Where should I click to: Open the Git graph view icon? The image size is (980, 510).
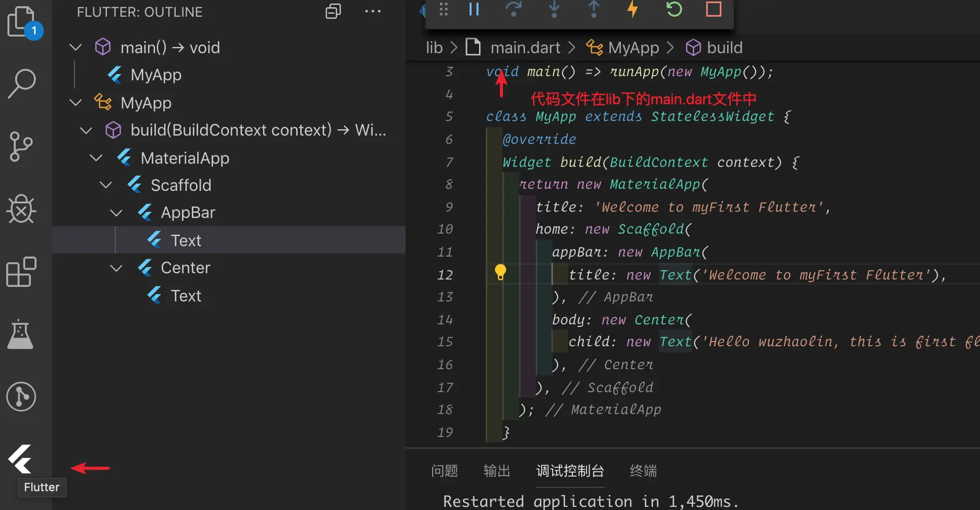click(x=21, y=397)
